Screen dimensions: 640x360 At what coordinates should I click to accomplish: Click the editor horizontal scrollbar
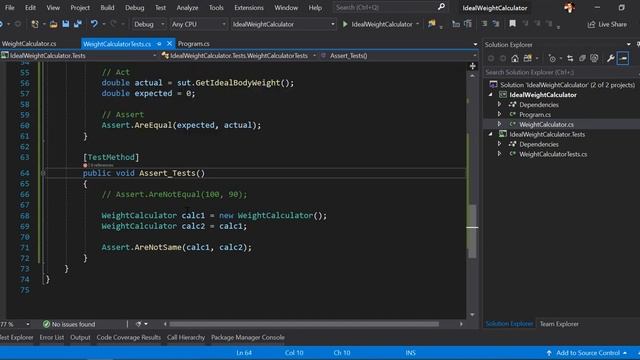pos(304,324)
